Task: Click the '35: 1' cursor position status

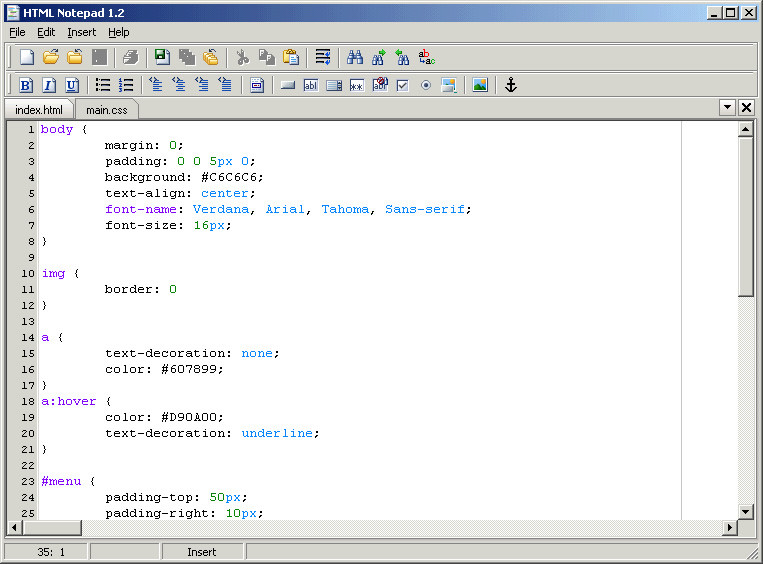Action: (51, 552)
